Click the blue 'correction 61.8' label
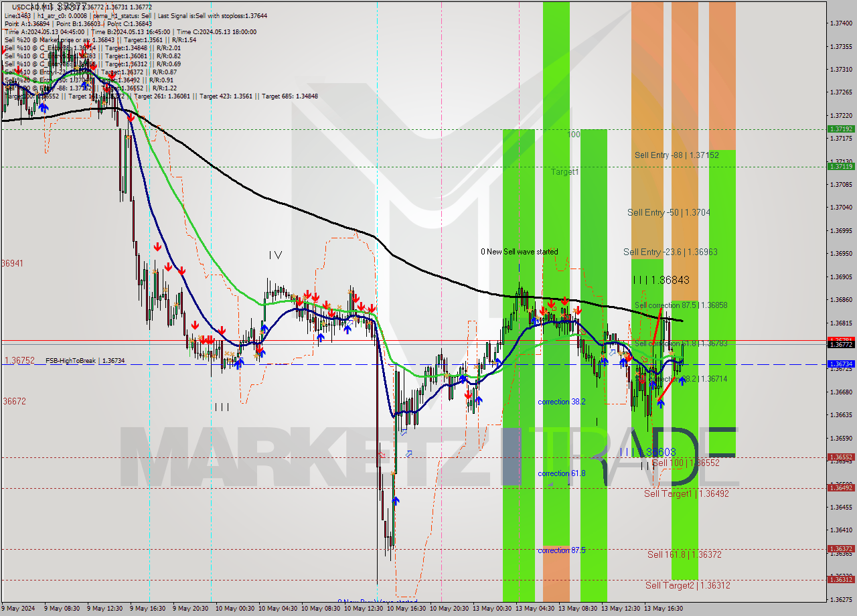 pyautogui.click(x=562, y=474)
